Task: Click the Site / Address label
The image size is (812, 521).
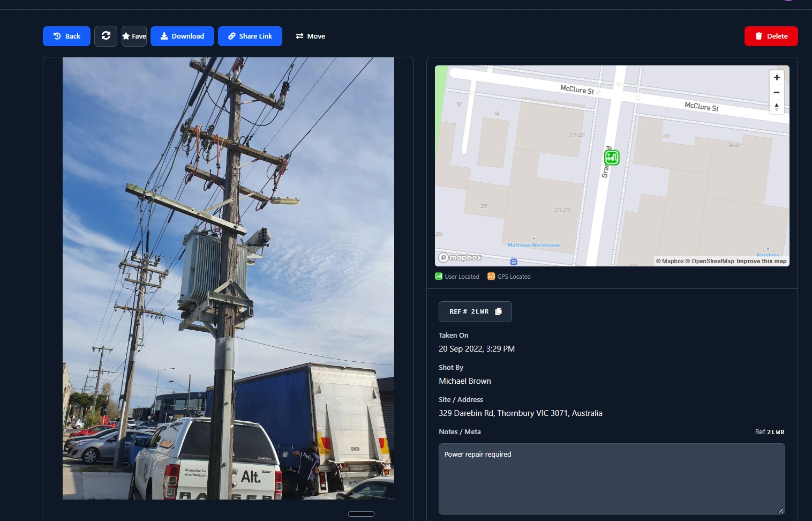Action: coord(461,400)
